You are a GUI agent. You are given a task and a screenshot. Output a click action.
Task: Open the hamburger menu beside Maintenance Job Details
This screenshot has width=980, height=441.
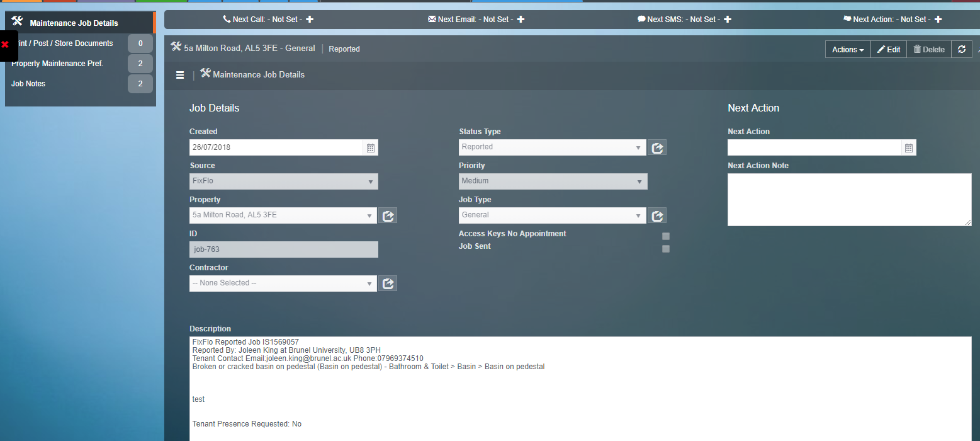pyautogui.click(x=180, y=75)
